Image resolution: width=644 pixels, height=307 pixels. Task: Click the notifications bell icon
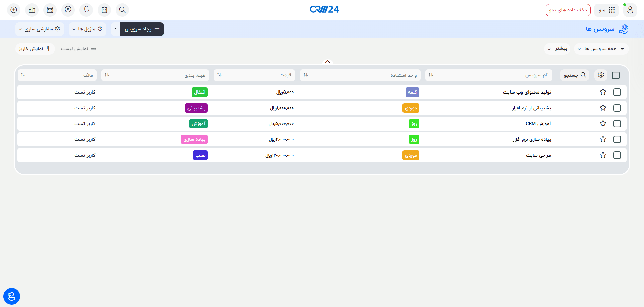[86, 10]
